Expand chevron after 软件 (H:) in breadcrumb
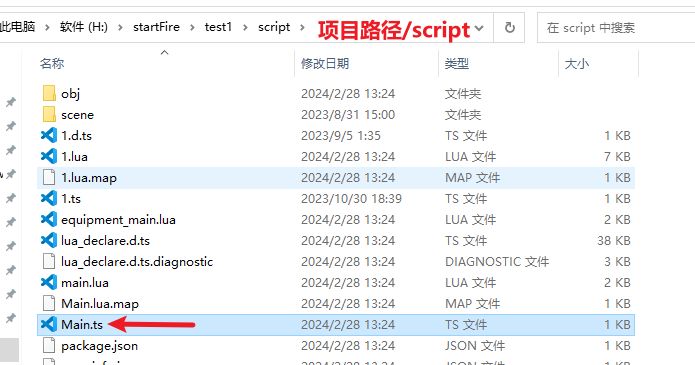 click(120, 27)
